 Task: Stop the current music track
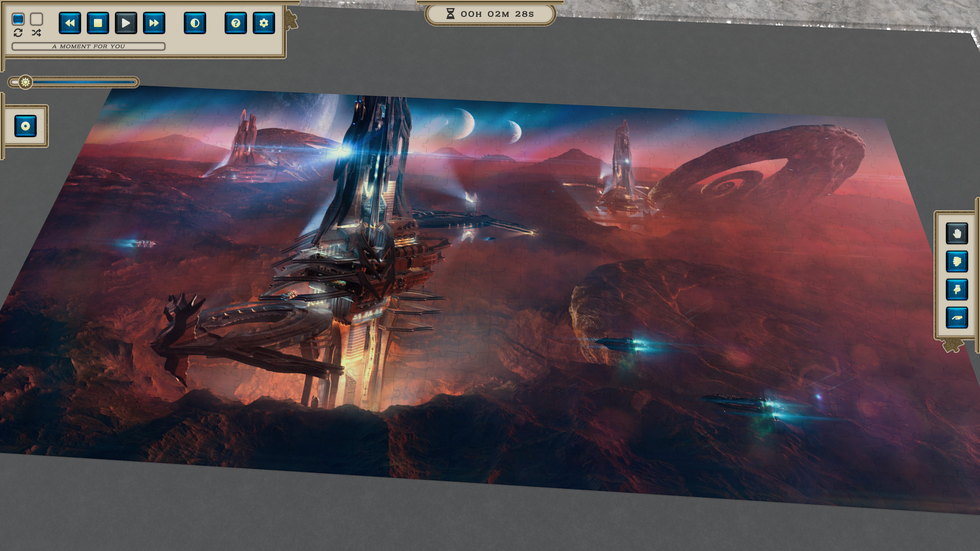coord(98,23)
